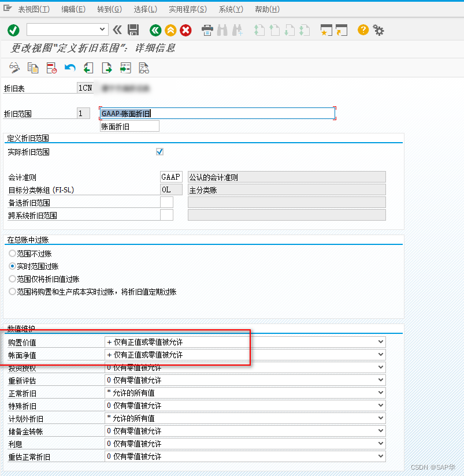Click the green Continue checkmark icon

(13, 30)
